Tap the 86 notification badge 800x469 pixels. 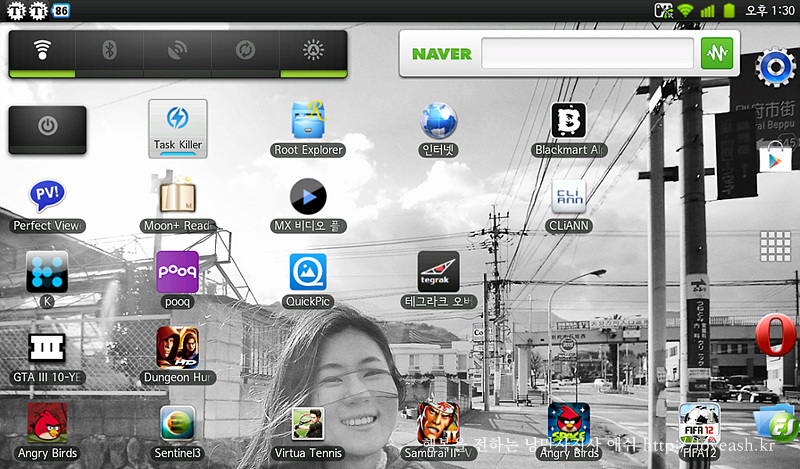[61, 10]
